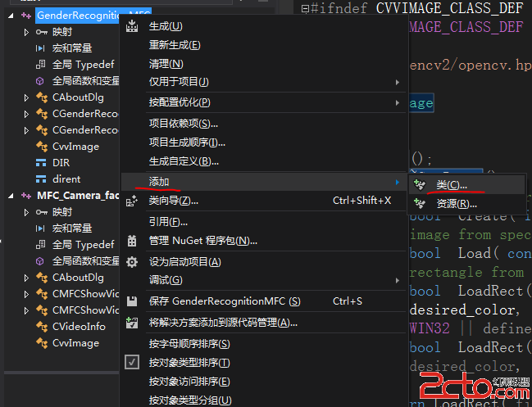The width and height of the screenshot is (532, 407).
Task: Click the MFC_Camera_fac project icon
Action: pyautogui.click(x=26, y=196)
